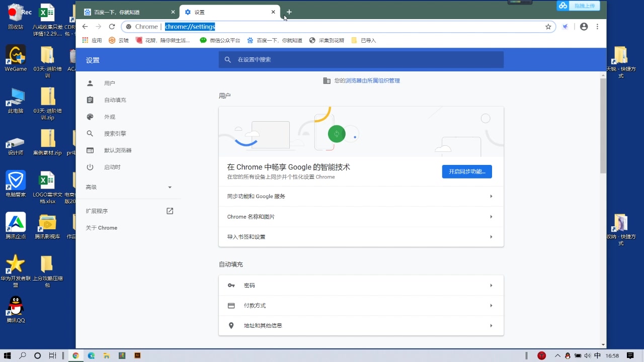This screenshot has width=644, height=362.
Task: Open the 应用 apps shortcut in bookmarks bar
Action: 92,40
